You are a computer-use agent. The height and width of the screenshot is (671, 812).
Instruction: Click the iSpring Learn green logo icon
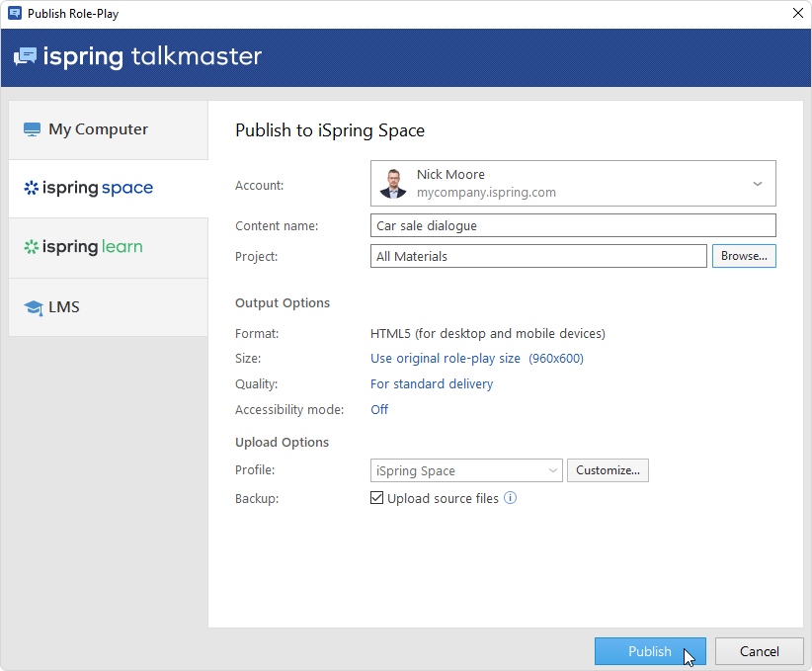tap(31, 247)
